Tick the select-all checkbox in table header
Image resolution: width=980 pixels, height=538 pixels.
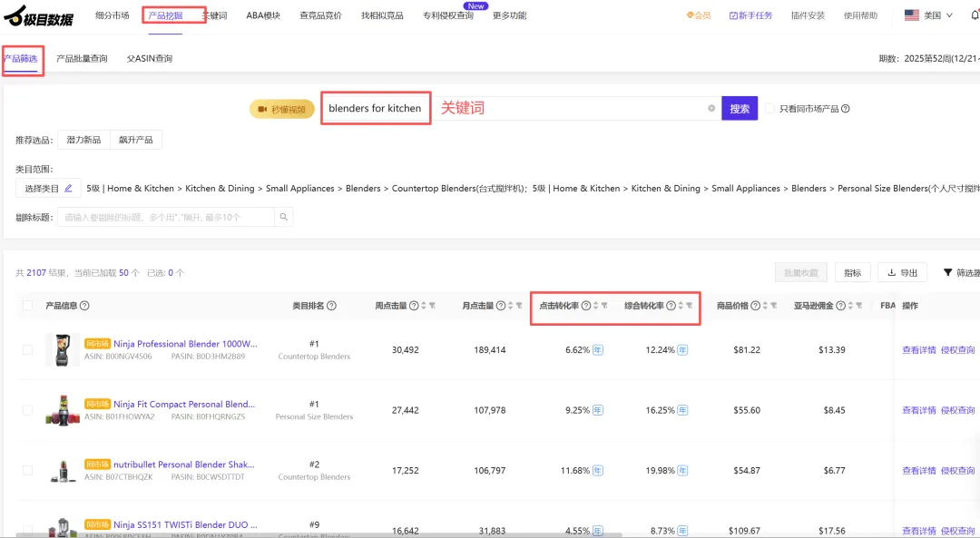pos(27,306)
